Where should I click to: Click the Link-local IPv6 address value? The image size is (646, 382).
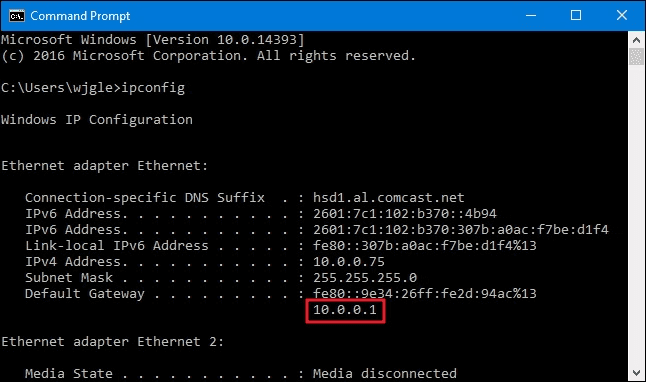[425, 246]
